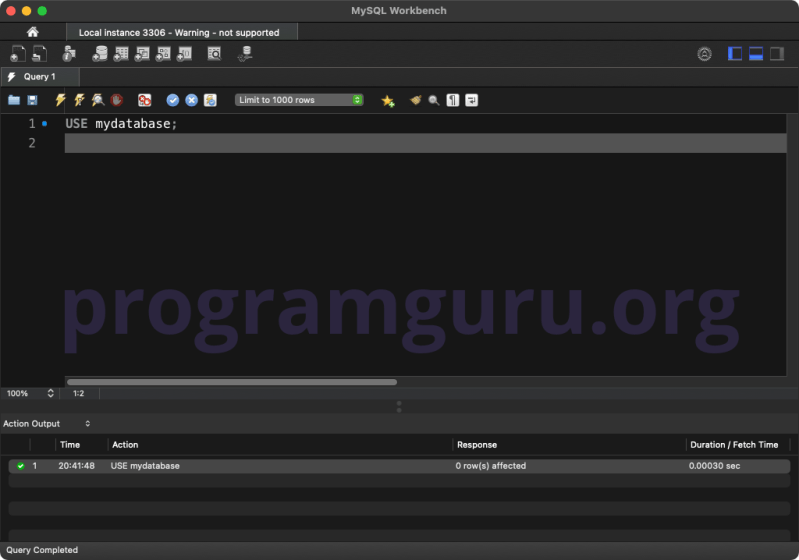This screenshot has height=560, width=799.
Task: Create a new view icon
Action: [x=142, y=54]
